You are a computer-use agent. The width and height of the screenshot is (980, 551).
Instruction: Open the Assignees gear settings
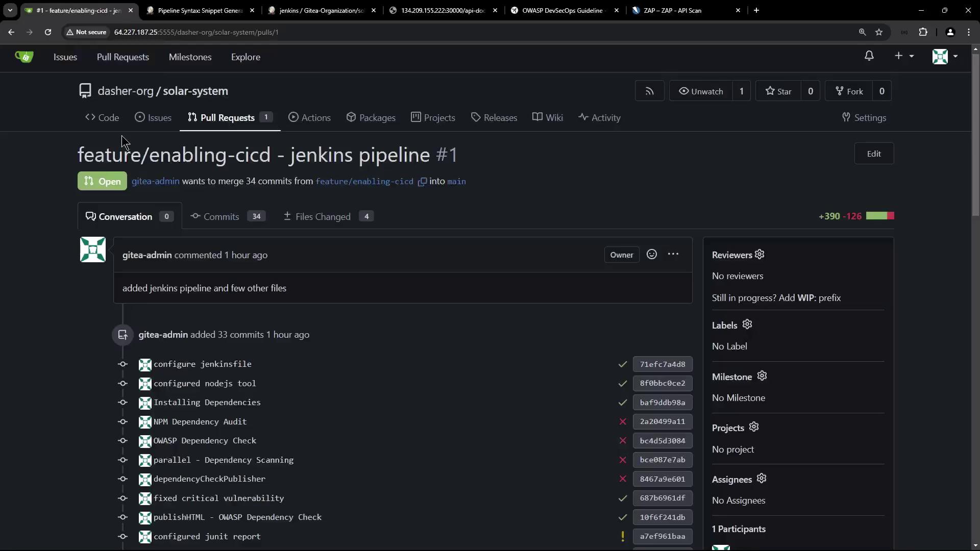point(762,479)
